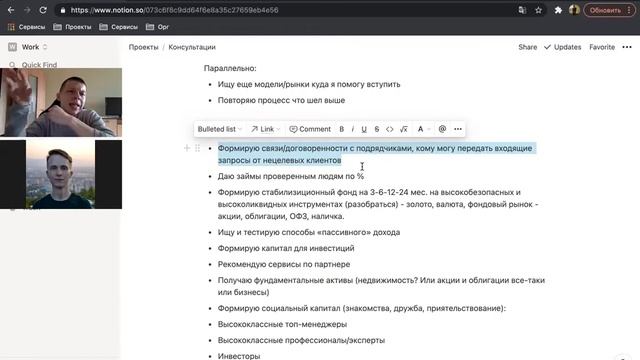Click 'Рекомендую сервисы по партнере' bullet
Viewport: 640px width, 360px height.
coord(284,264)
